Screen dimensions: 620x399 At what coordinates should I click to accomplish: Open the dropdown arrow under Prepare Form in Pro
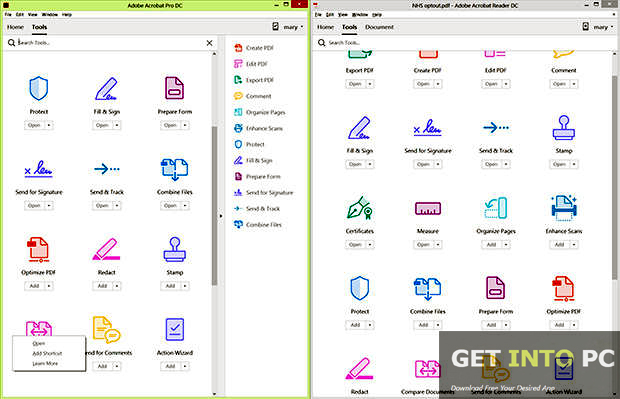[x=185, y=125]
